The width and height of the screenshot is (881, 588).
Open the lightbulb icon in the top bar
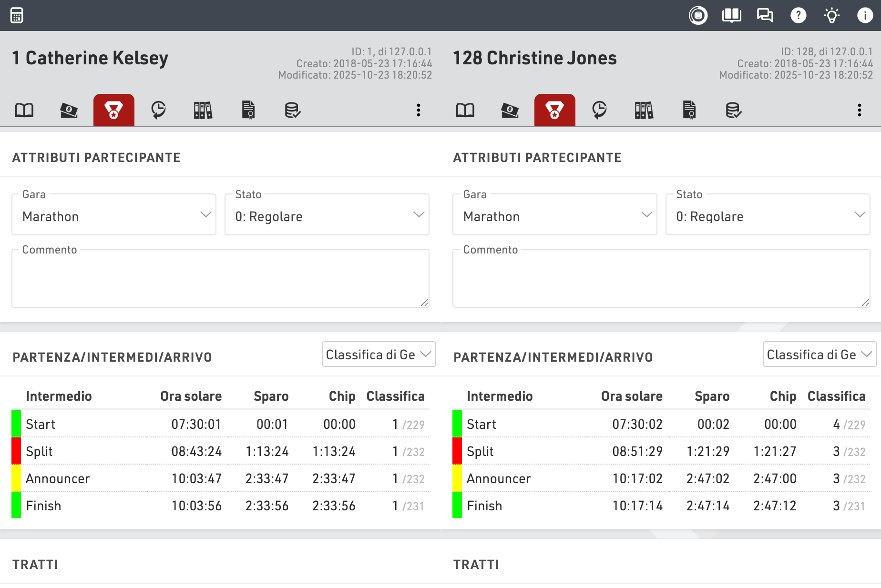(831, 15)
